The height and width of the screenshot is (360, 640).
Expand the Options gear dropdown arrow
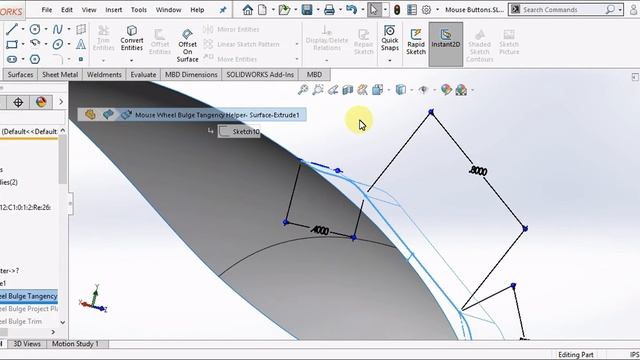click(x=438, y=9)
